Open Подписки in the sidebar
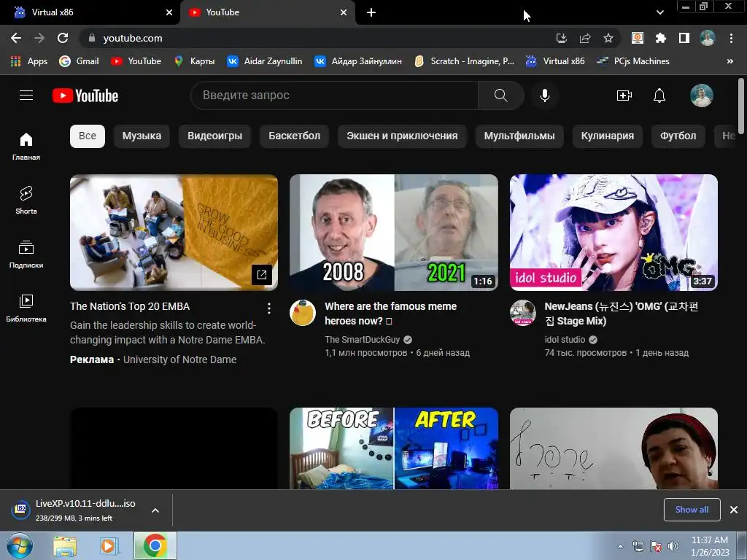Viewport: 747px width, 560px height. tap(26, 254)
